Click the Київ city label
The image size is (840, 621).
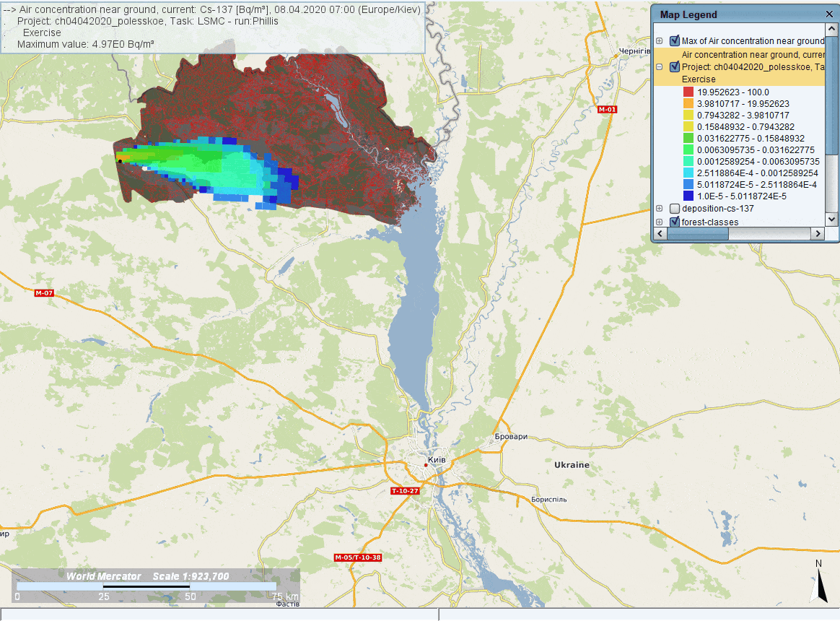437,460
